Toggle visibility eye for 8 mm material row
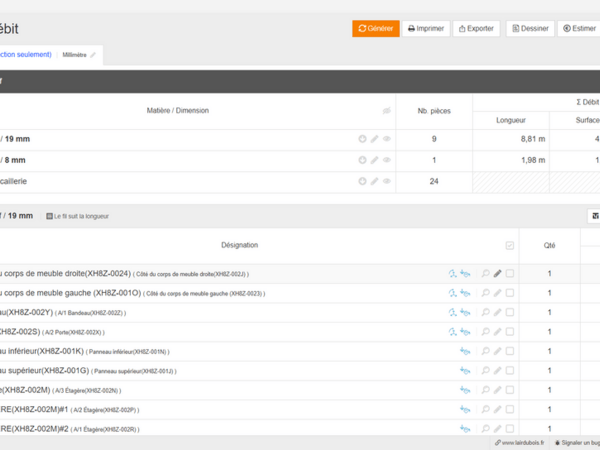Viewport: 600px width, 450px height. [x=387, y=160]
